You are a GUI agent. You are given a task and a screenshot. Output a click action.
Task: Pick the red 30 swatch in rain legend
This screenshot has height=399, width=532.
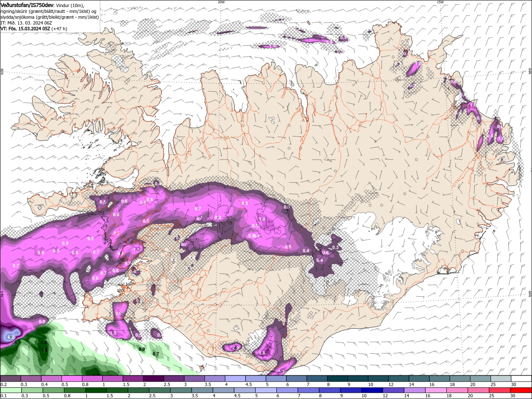521,390
